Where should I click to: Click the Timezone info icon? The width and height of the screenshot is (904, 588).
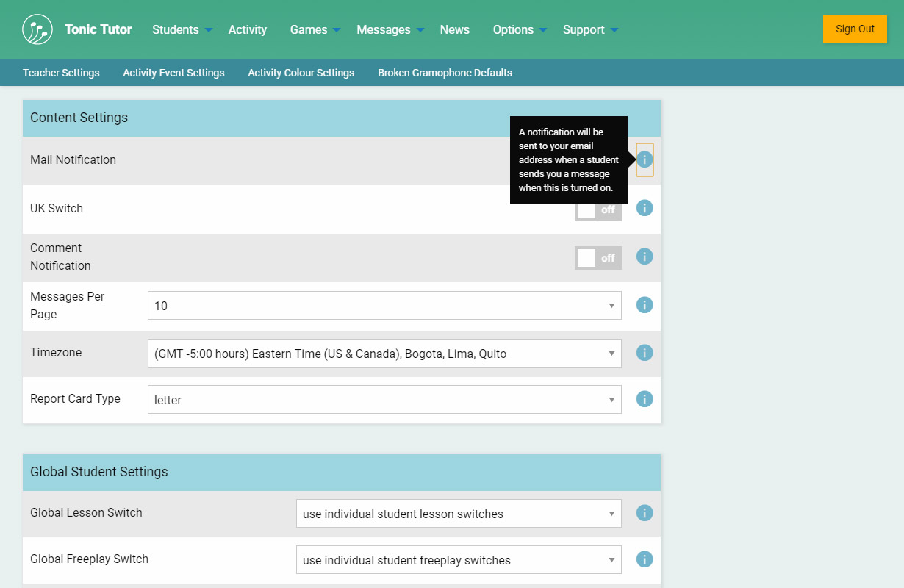[x=645, y=353]
